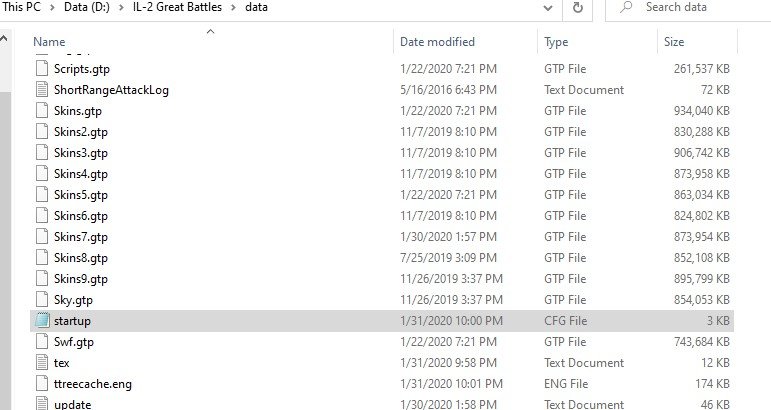Screen dimensions: 771x410
Task: Select the Sky.gtp file icon
Action: coord(41,299)
